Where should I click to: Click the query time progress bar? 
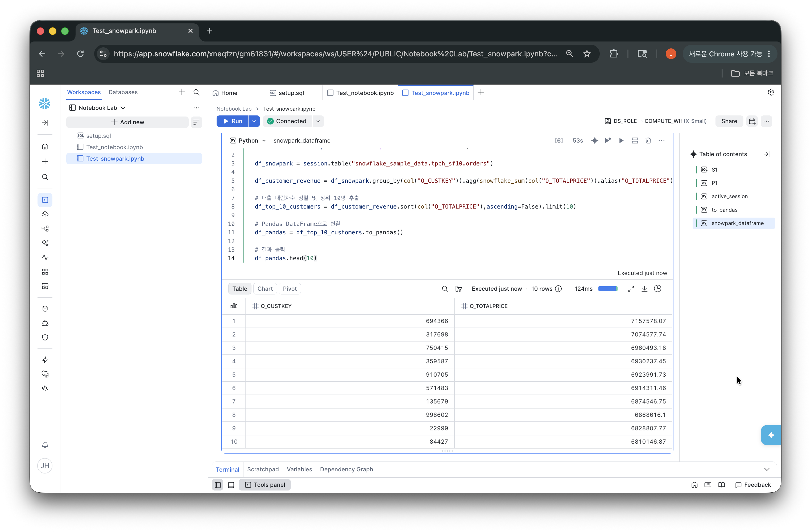607,289
